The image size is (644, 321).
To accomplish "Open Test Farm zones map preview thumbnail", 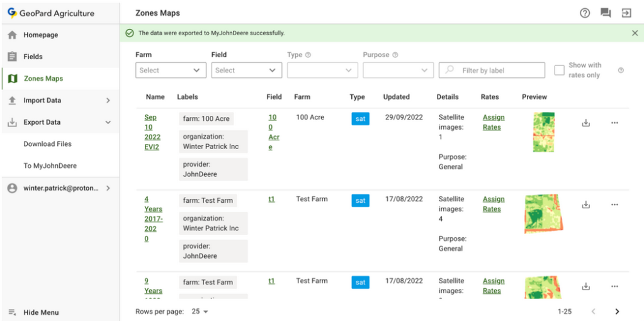I will [x=543, y=213].
